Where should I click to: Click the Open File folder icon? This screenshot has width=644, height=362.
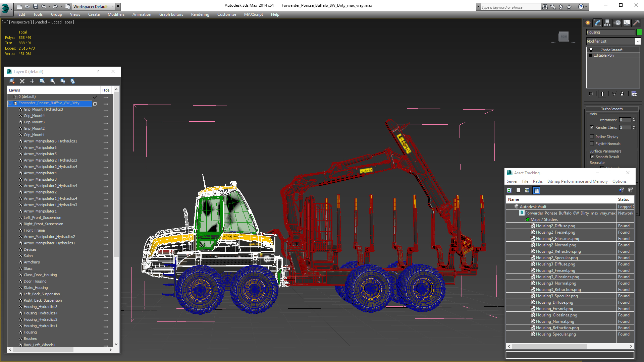(x=27, y=6)
